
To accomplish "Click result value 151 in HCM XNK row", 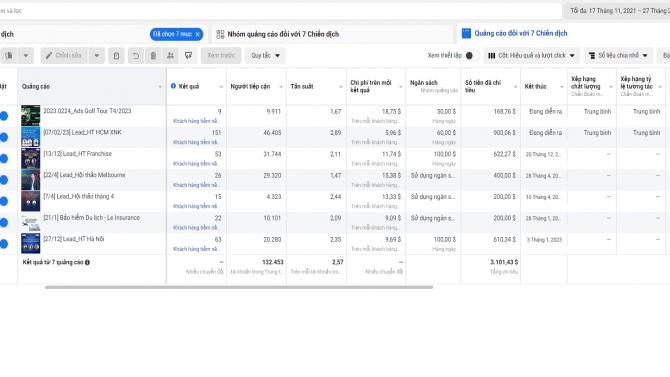I will (x=216, y=133).
